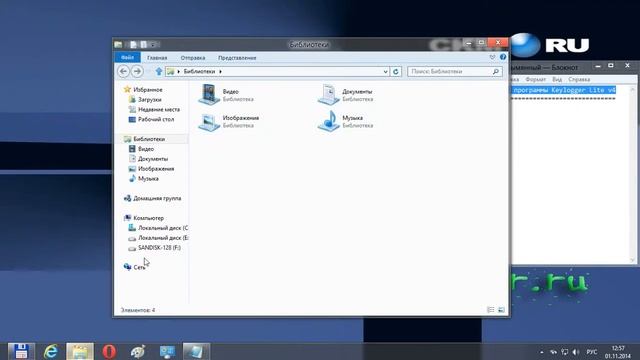The width and height of the screenshot is (640, 360).
Task: Open the Музыка library icon
Action: (328, 121)
